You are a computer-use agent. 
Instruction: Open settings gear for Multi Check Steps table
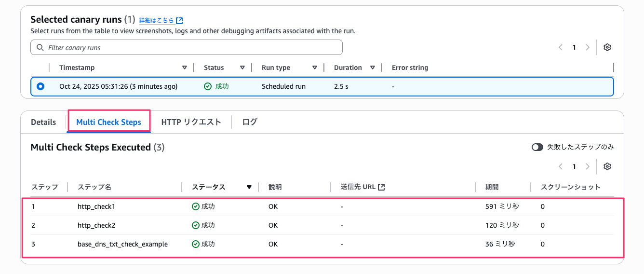(607, 166)
